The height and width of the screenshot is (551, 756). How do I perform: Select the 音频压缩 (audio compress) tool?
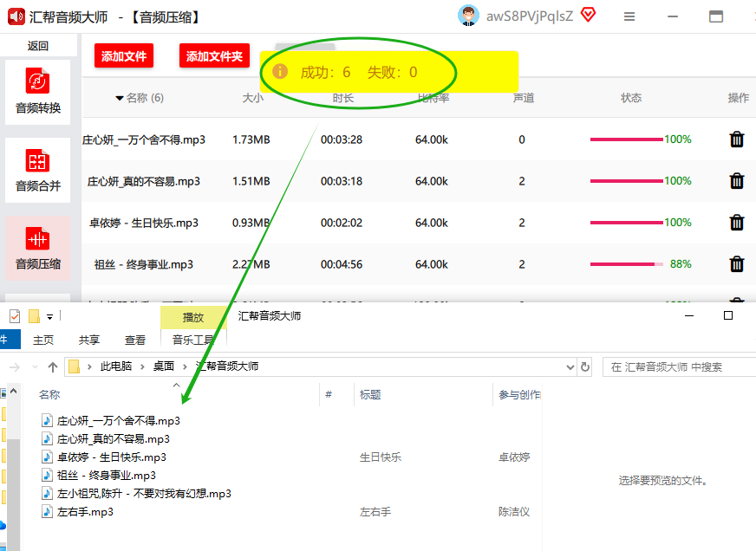[x=37, y=248]
